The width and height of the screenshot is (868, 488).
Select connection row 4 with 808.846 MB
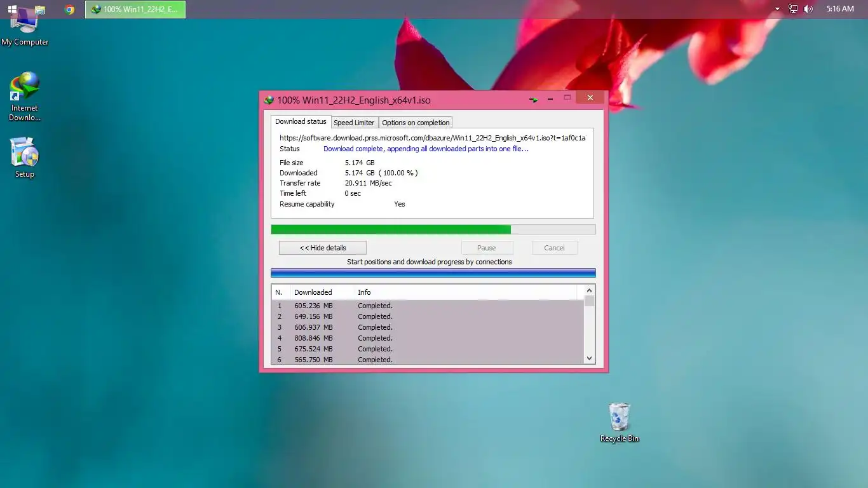[x=427, y=338]
